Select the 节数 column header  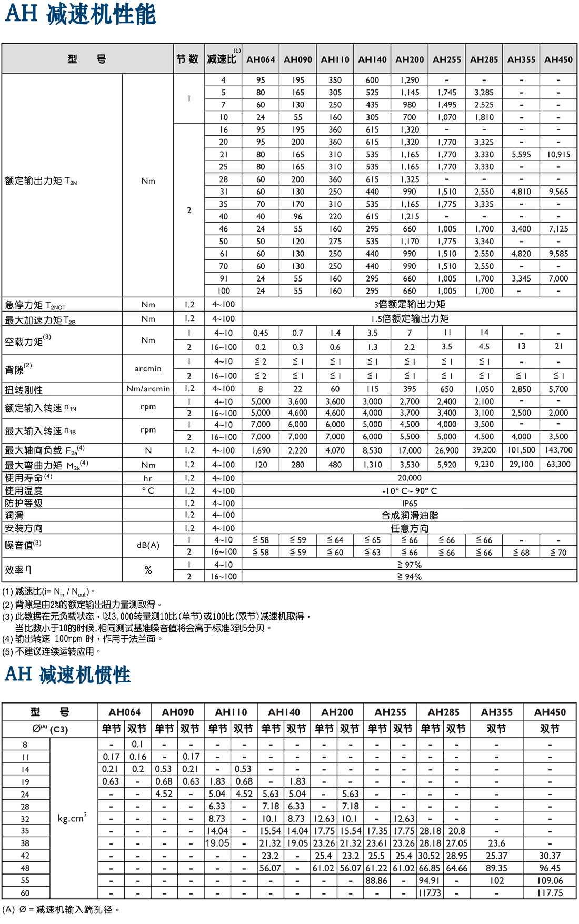pyautogui.click(x=187, y=59)
